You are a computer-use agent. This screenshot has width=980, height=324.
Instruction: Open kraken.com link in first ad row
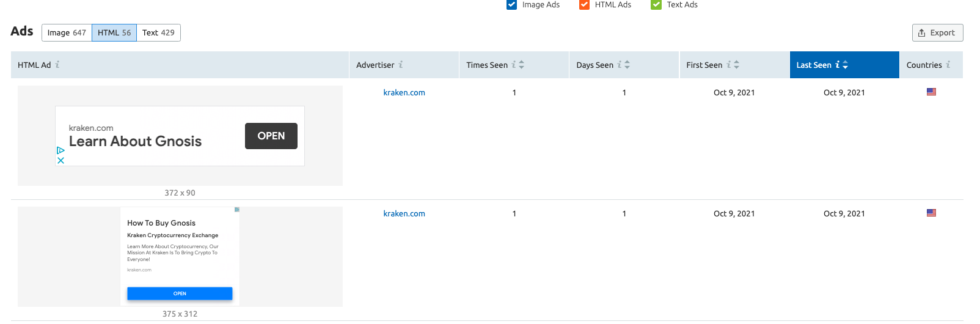[404, 93]
